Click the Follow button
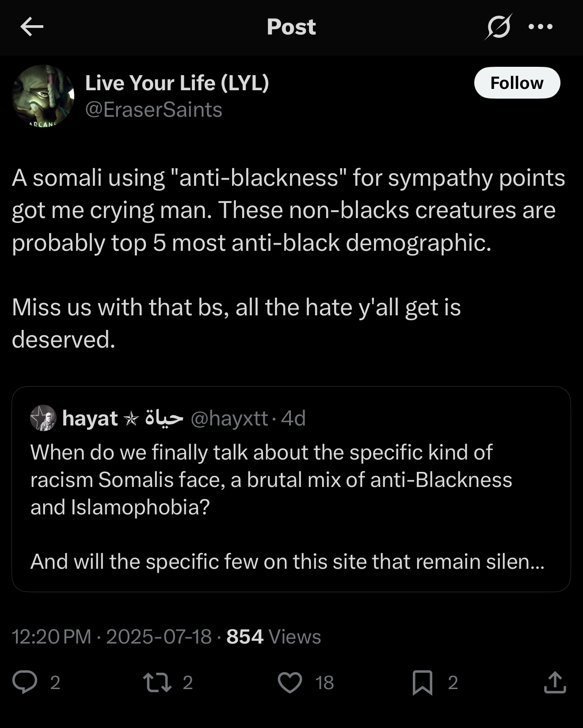Image resolution: width=583 pixels, height=728 pixels. [x=517, y=83]
